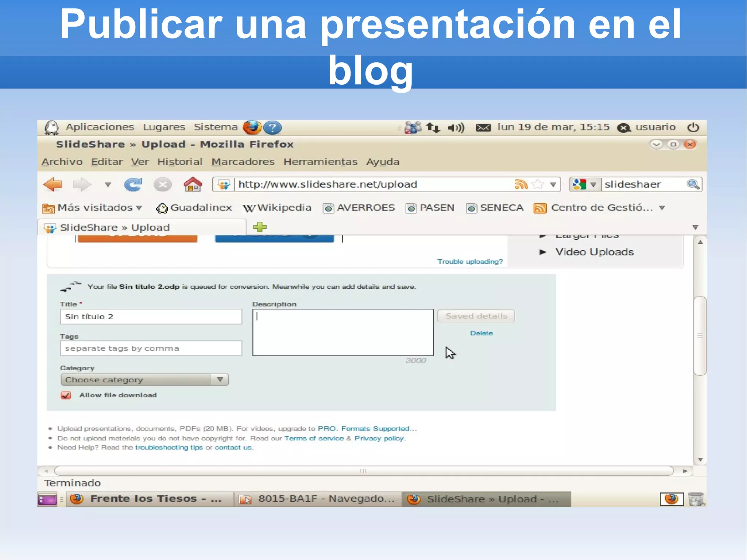Go to the browser home page
The height and width of the screenshot is (560, 747).
193,184
